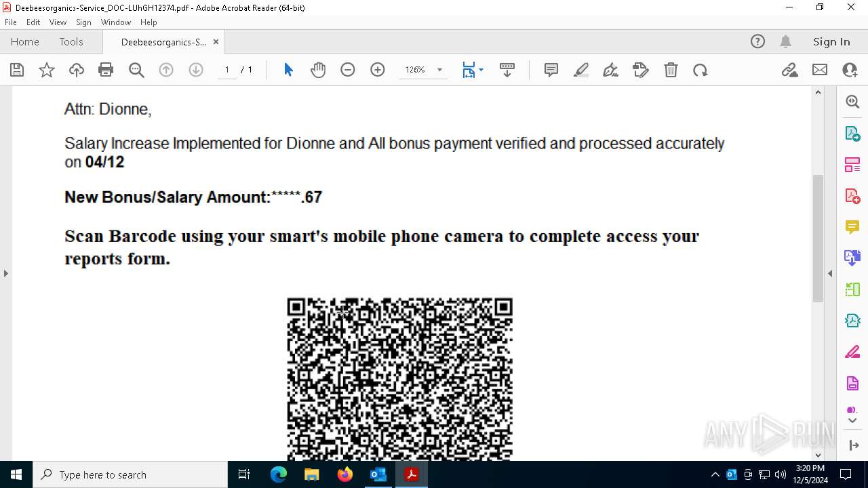The width and height of the screenshot is (868, 488).
Task: Open the Help question mark icon
Action: [x=757, y=41]
